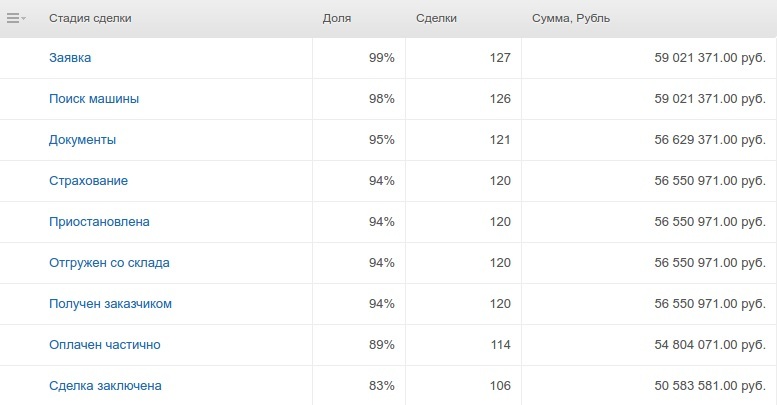Open the Поиск машины stage link

tap(94, 99)
